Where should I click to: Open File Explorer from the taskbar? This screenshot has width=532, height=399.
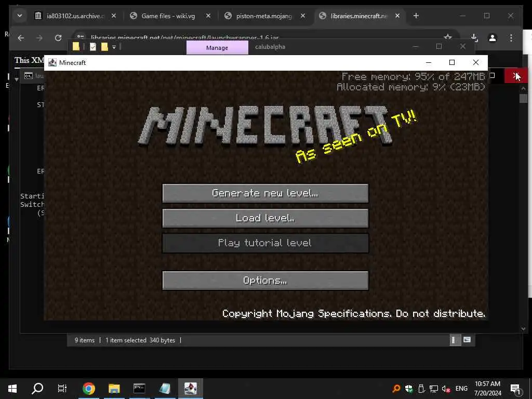[114, 389]
